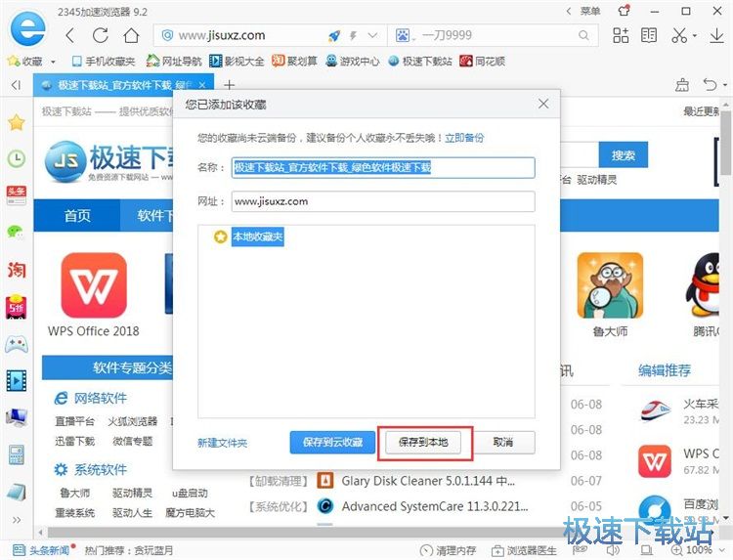The image size is (733, 560).
Task: Collapse sidebar with the left arrow toggle
Action: click(x=17, y=85)
